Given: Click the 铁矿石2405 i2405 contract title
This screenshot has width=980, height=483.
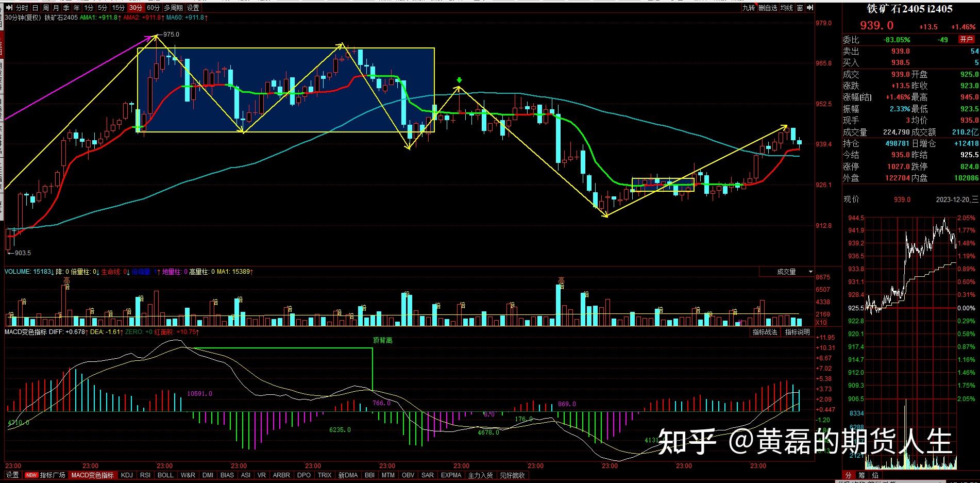Looking at the screenshot, I should pos(910,9).
